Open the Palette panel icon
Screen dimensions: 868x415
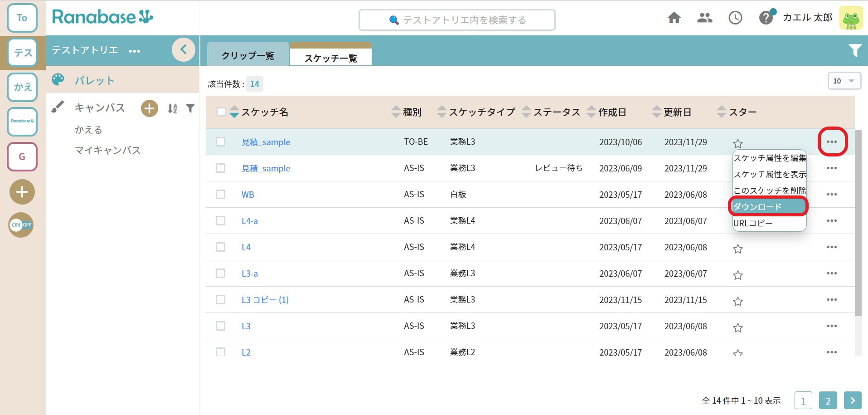[58, 80]
